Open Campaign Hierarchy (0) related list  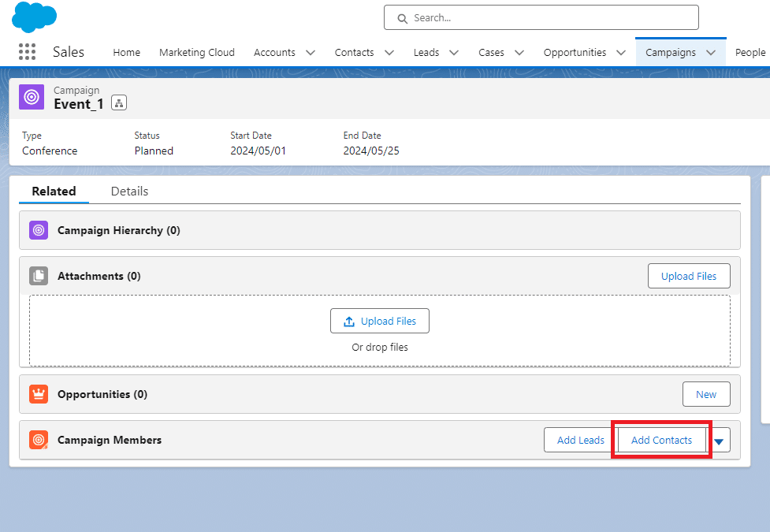click(x=119, y=230)
